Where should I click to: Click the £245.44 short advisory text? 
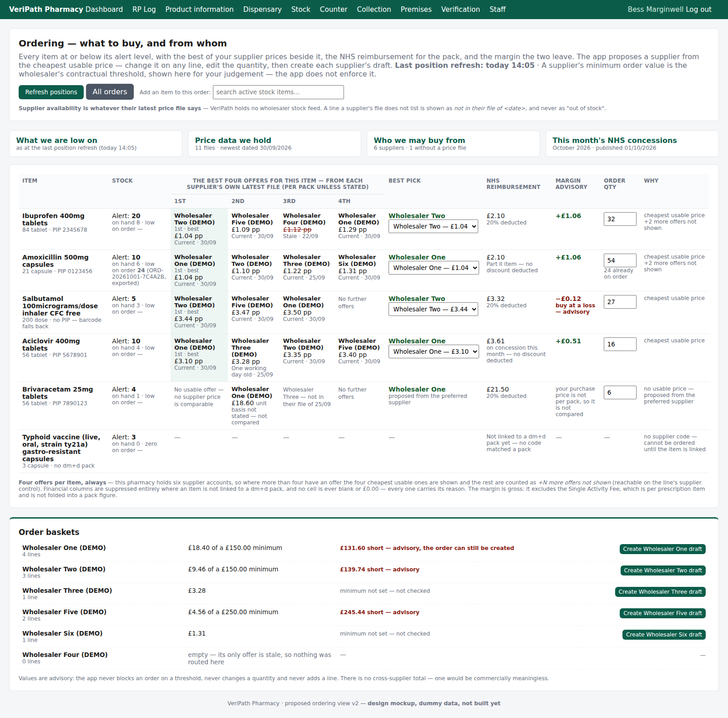(379, 612)
